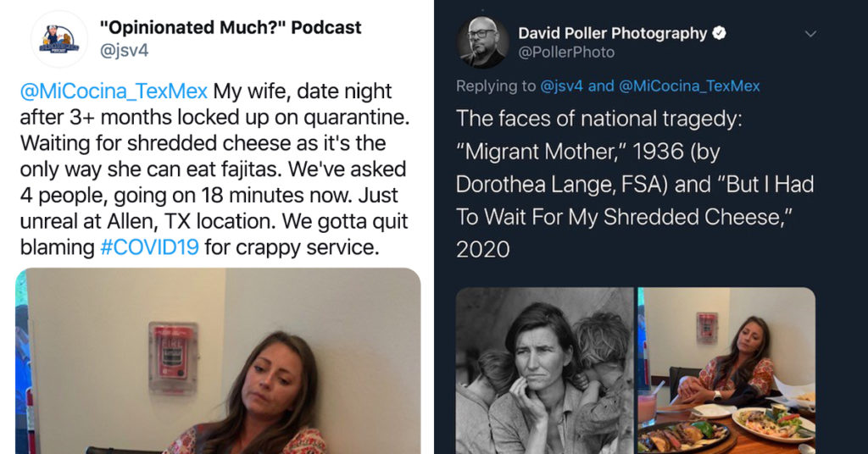This screenshot has width=868, height=454.
Task: Open the Opinionated Much Podcast profile avatar
Action: (x=58, y=39)
